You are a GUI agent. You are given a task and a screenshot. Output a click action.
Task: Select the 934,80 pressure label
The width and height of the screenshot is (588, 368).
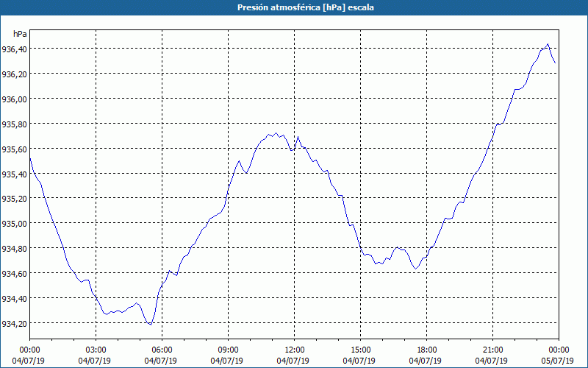point(14,249)
